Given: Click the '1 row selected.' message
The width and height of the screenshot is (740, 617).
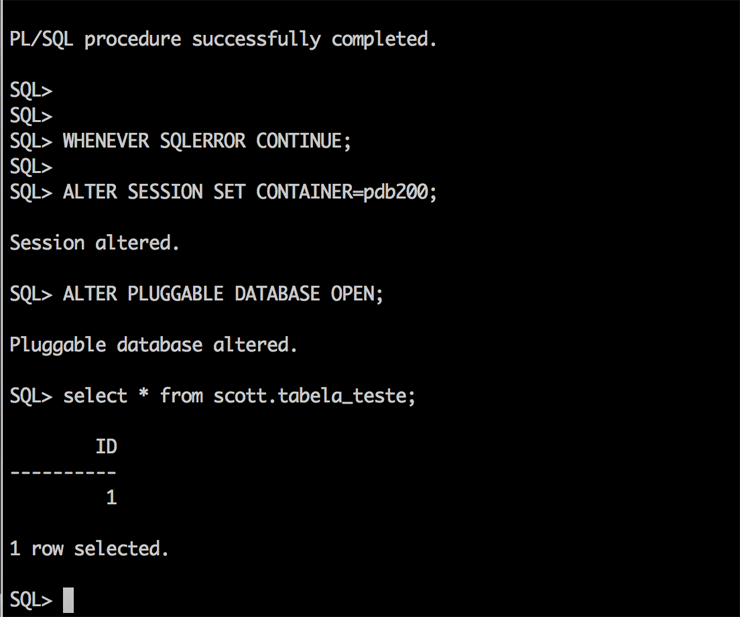Looking at the screenshot, I should tap(89, 548).
